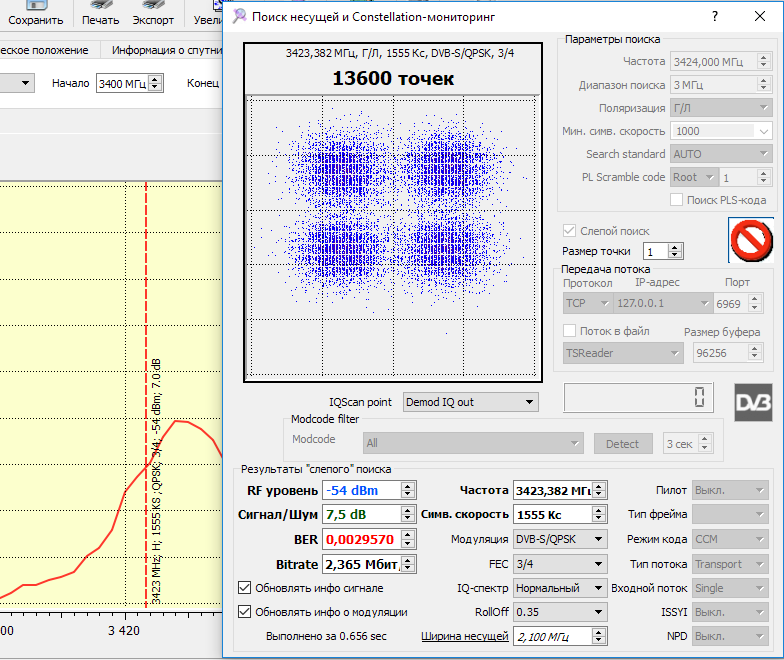Enable Поток в файл checkbox
The width and height of the screenshot is (784, 660).
click(570, 331)
